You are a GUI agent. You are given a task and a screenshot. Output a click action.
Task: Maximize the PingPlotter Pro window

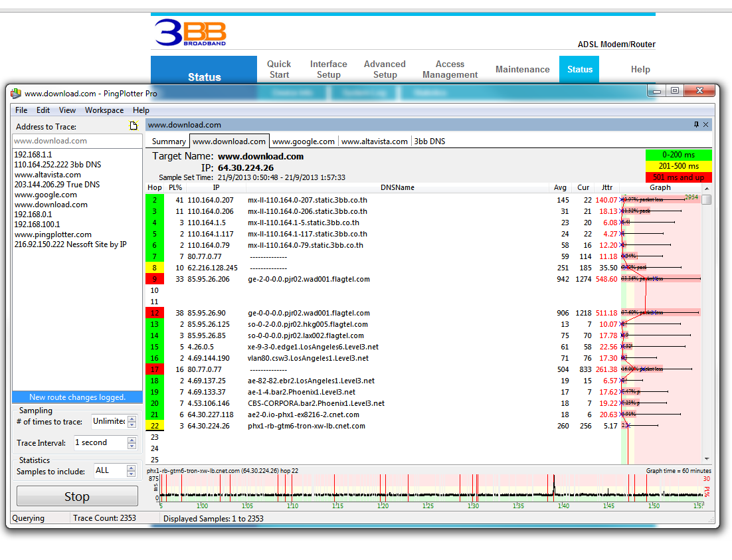click(675, 90)
